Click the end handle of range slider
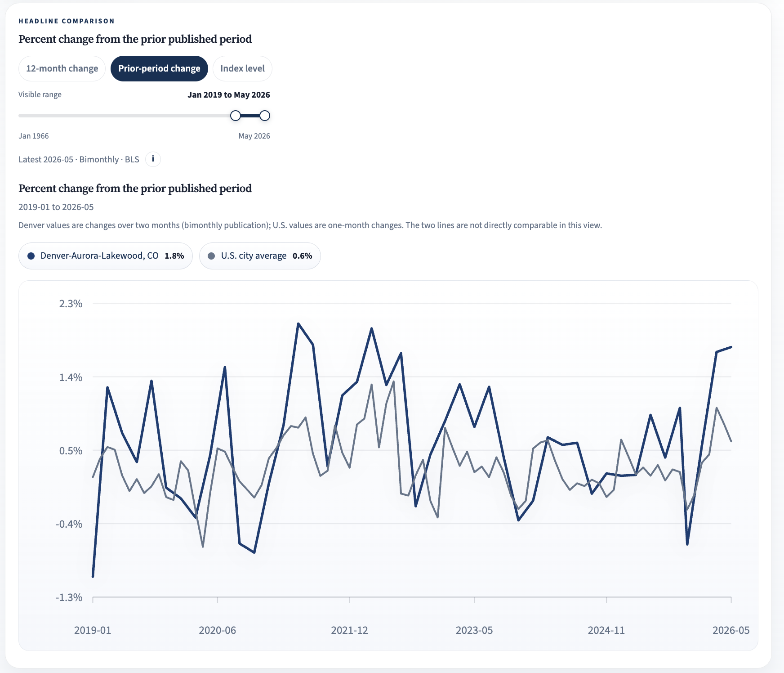This screenshot has height=673, width=784. pyautogui.click(x=265, y=116)
